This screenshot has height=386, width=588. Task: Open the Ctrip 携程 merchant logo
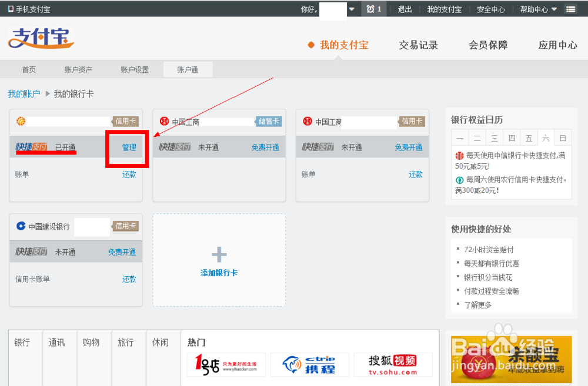coord(310,364)
